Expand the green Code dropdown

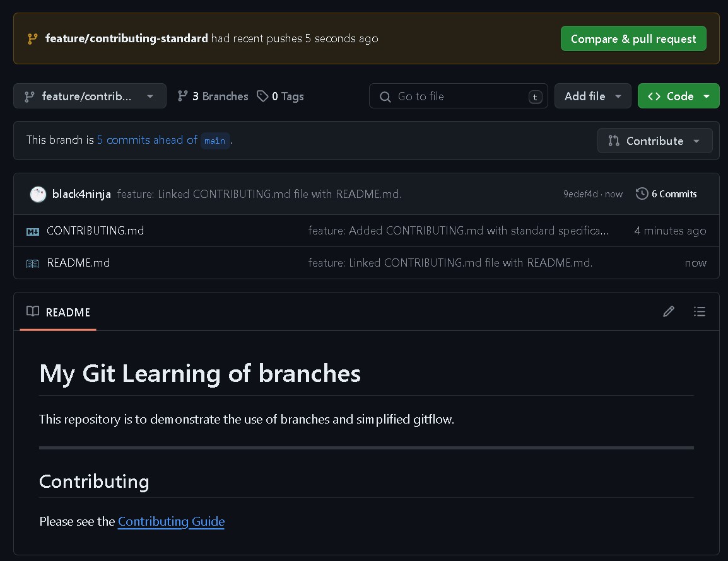pyautogui.click(x=678, y=96)
